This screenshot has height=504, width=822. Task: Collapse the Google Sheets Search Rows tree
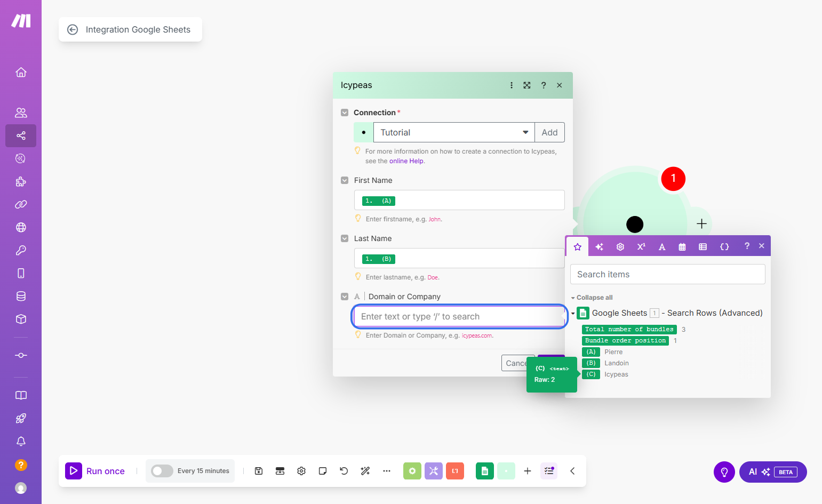tap(573, 314)
